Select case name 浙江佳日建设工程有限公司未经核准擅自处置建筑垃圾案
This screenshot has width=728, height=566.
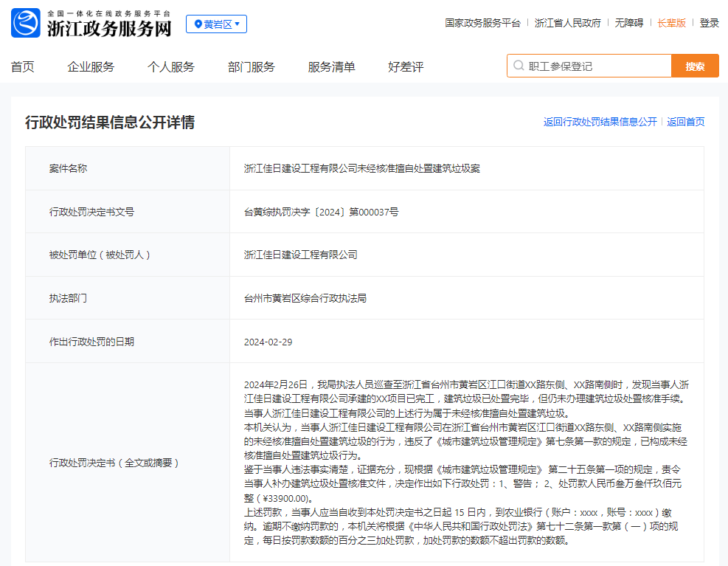coord(361,168)
